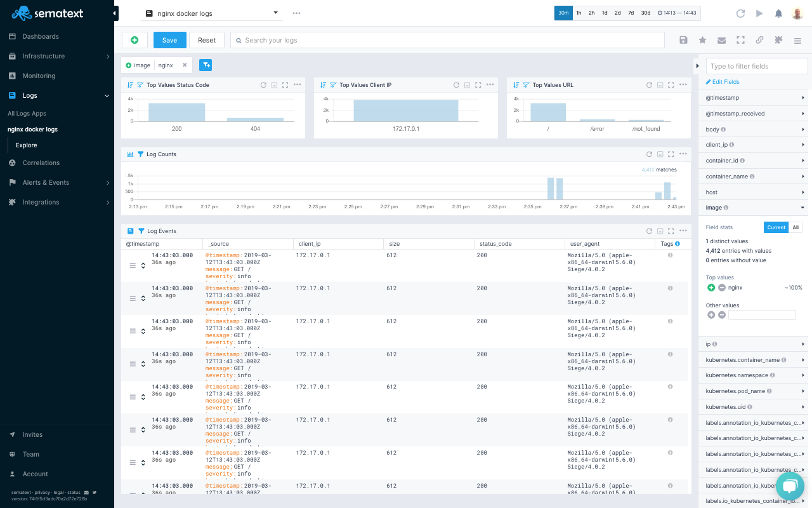Click the user avatar in the top bar
This screenshot has height=508, width=812.
tap(797, 13)
